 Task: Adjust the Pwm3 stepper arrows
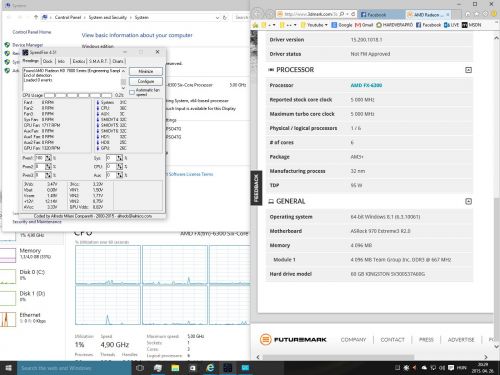point(48,175)
